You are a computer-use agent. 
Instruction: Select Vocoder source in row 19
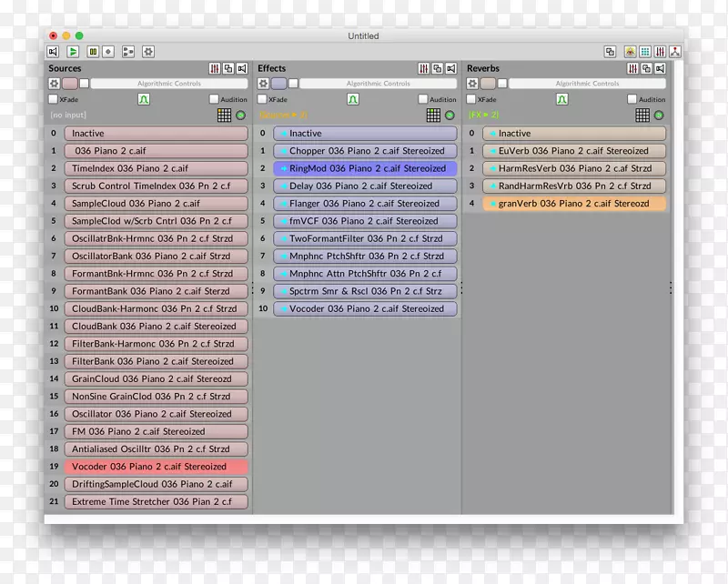click(156, 467)
